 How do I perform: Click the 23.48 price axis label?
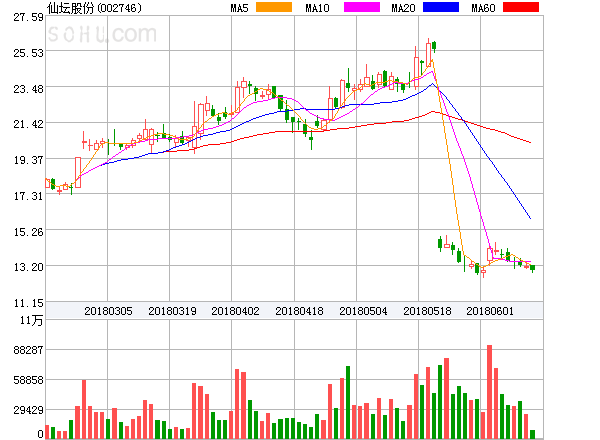pyautogui.click(x=28, y=89)
